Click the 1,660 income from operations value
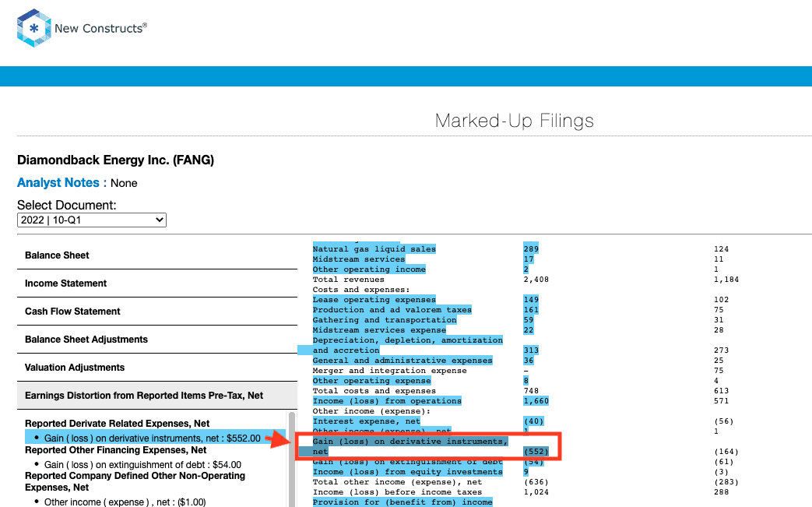This screenshot has width=812, height=507. [x=536, y=401]
